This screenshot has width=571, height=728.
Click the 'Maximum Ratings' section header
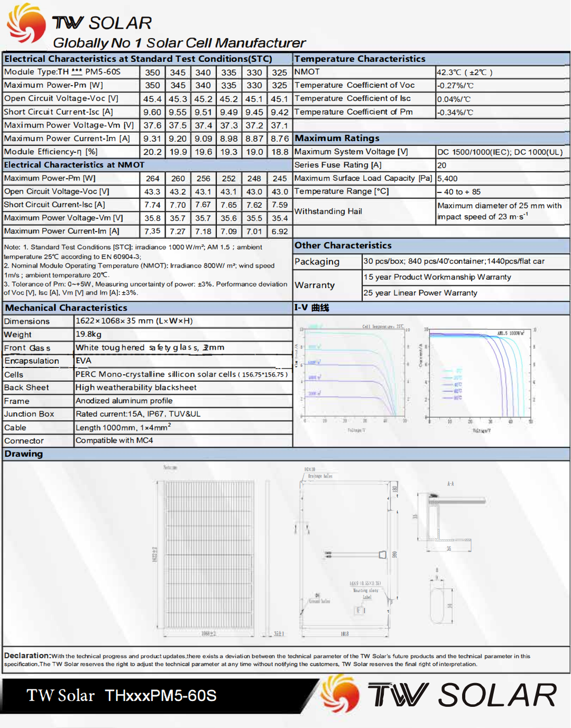[337, 138]
